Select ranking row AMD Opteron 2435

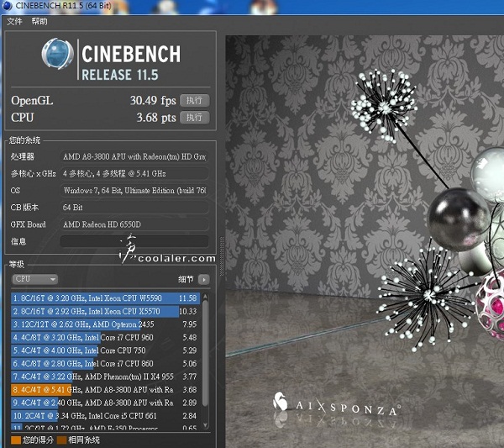(105, 324)
